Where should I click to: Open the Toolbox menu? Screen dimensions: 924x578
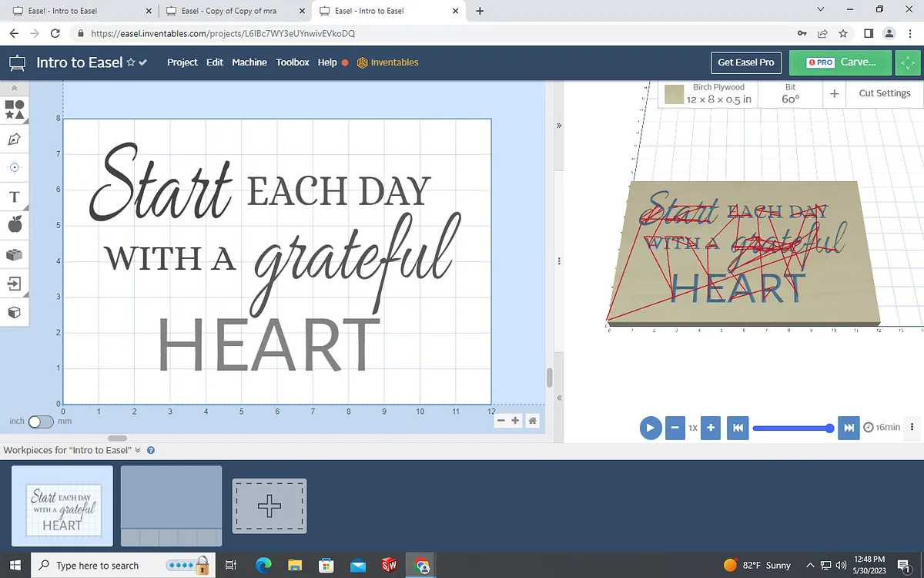tap(293, 62)
